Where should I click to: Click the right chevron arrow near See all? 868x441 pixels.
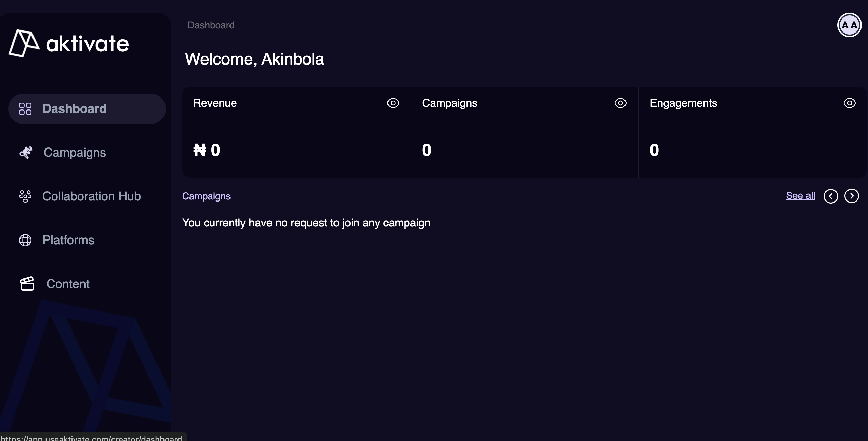click(x=852, y=196)
